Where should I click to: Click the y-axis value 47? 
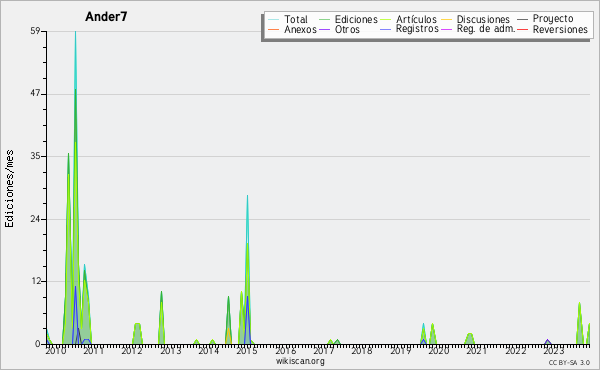(35, 94)
